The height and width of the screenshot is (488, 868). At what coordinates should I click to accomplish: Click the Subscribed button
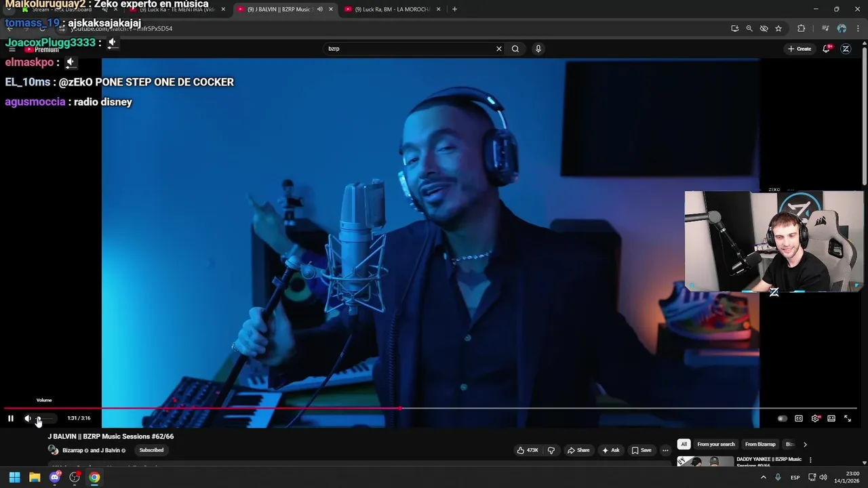pos(151,450)
